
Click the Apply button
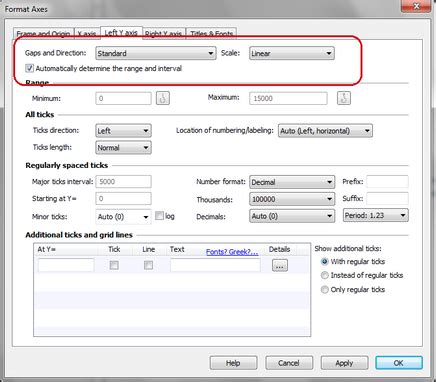coord(344,363)
